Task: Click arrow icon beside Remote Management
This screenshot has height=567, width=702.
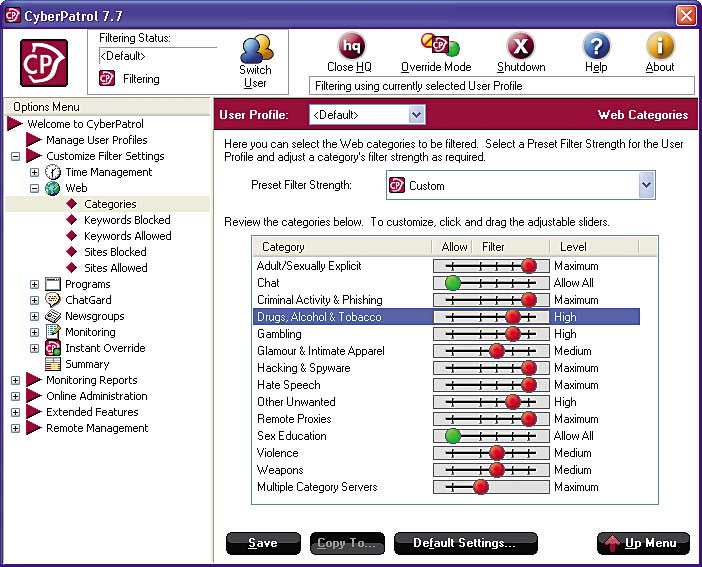Action: pos(34,428)
